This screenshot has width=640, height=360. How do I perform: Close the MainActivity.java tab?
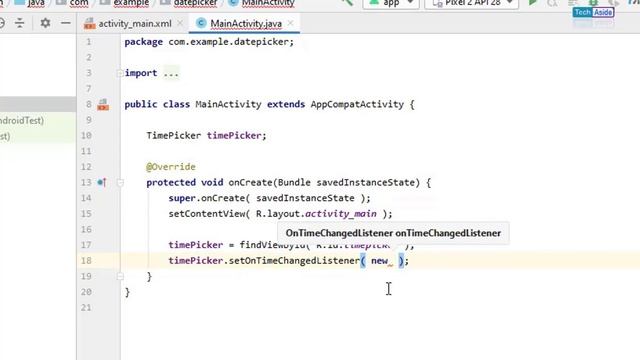(x=290, y=23)
